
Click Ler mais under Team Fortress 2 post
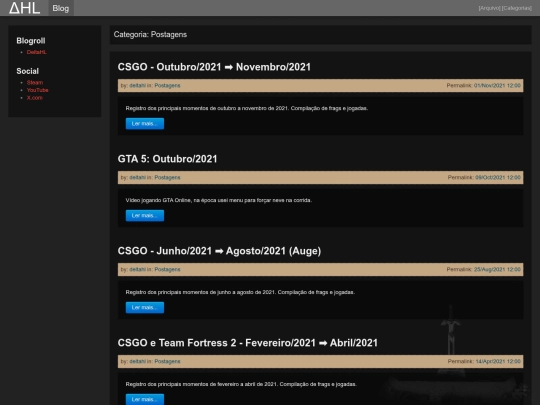[145, 399]
